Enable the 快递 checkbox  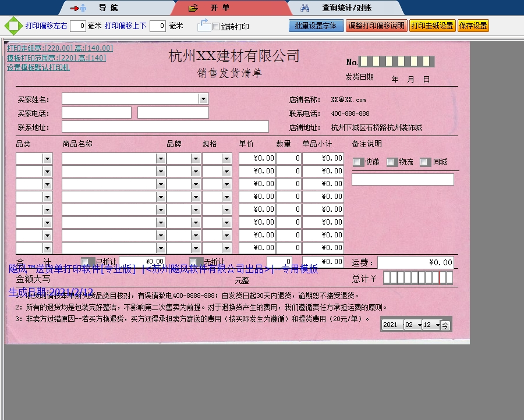click(x=358, y=162)
